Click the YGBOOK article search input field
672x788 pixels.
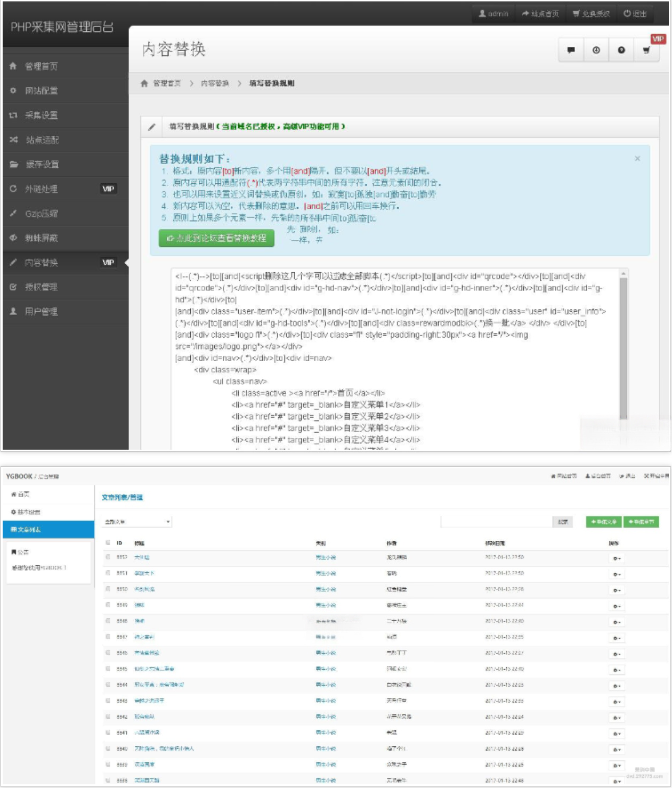pyautogui.click(x=497, y=522)
